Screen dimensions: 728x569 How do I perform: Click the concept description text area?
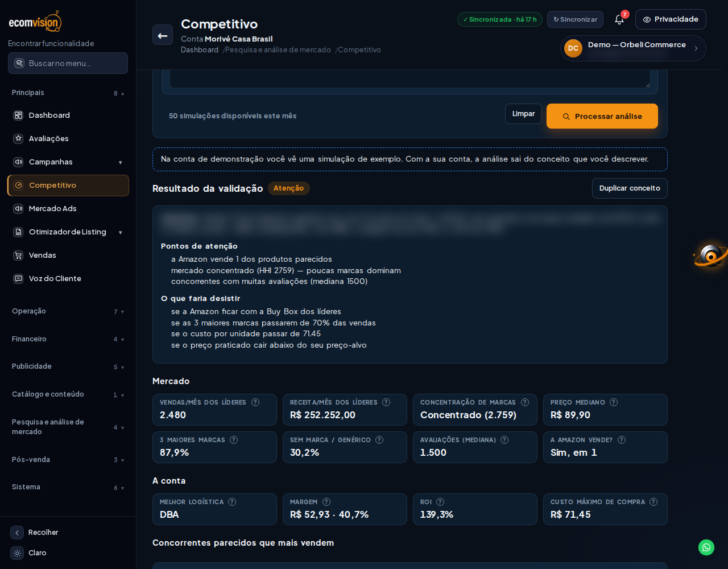409,79
